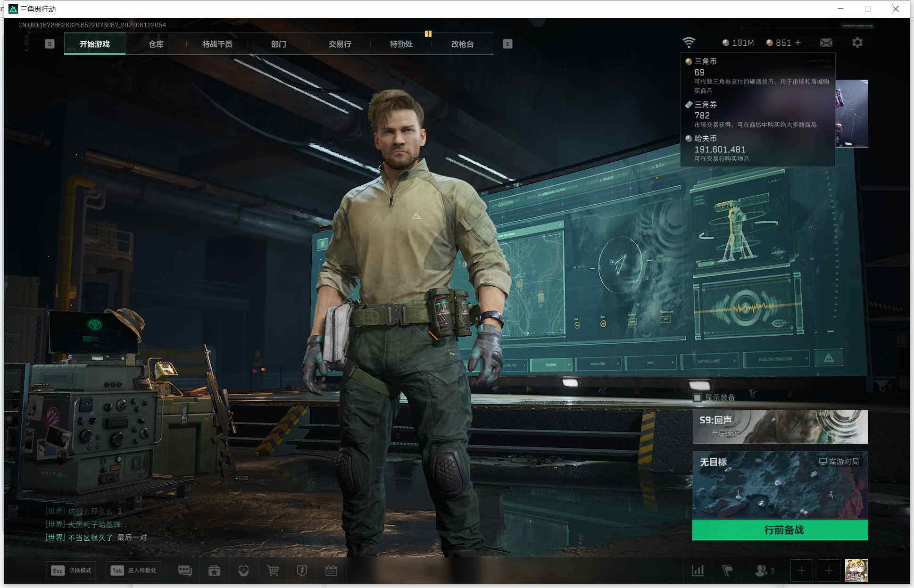Open the S9:回声 season banner
The height and width of the screenshot is (588, 914).
click(x=780, y=427)
